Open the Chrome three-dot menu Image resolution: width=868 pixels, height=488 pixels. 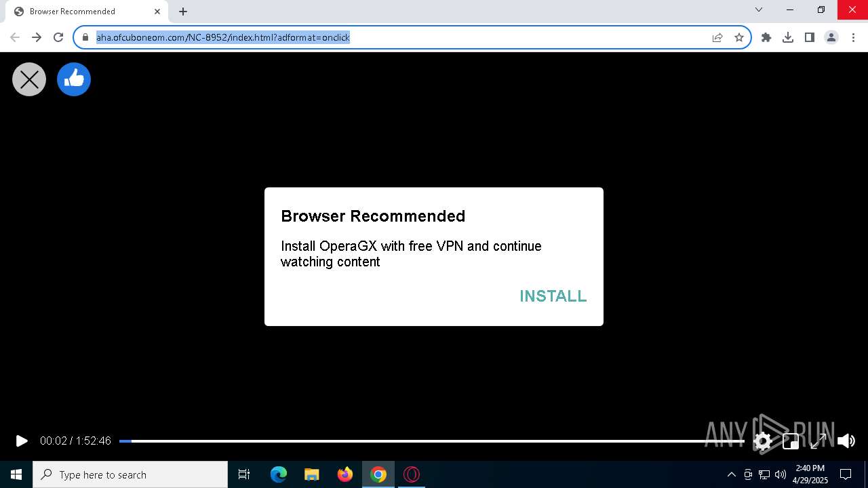(x=853, y=37)
